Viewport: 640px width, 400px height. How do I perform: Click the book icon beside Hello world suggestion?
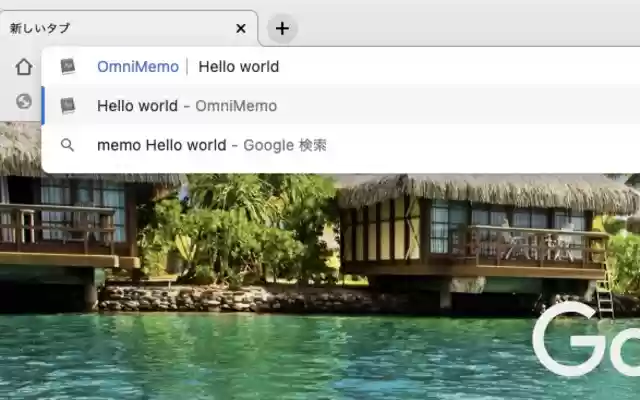[68, 106]
